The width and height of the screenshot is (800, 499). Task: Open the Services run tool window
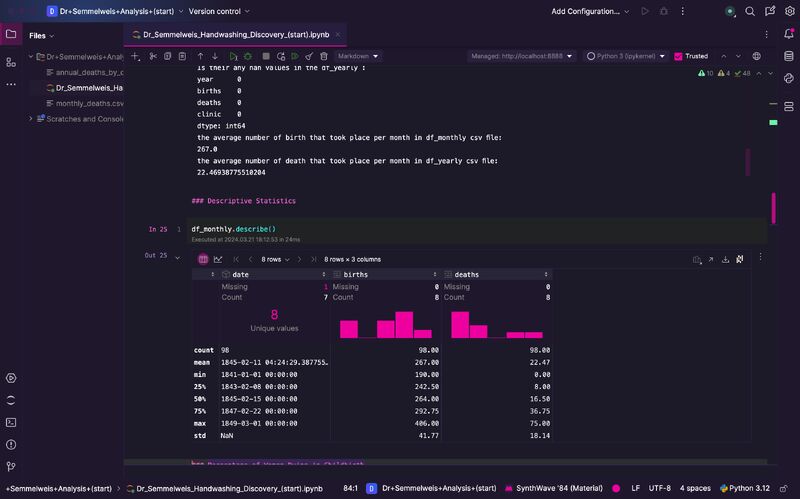pyautogui.click(x=11, y=378)
